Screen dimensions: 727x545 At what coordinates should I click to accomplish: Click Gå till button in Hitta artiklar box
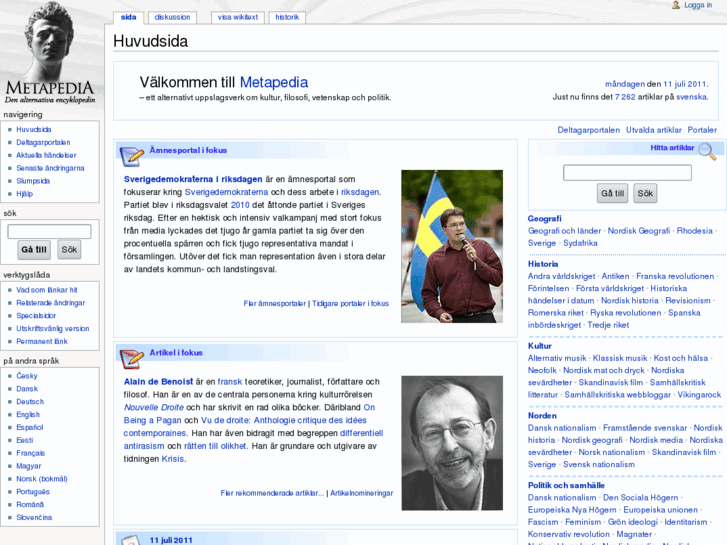tap(612, 193)
